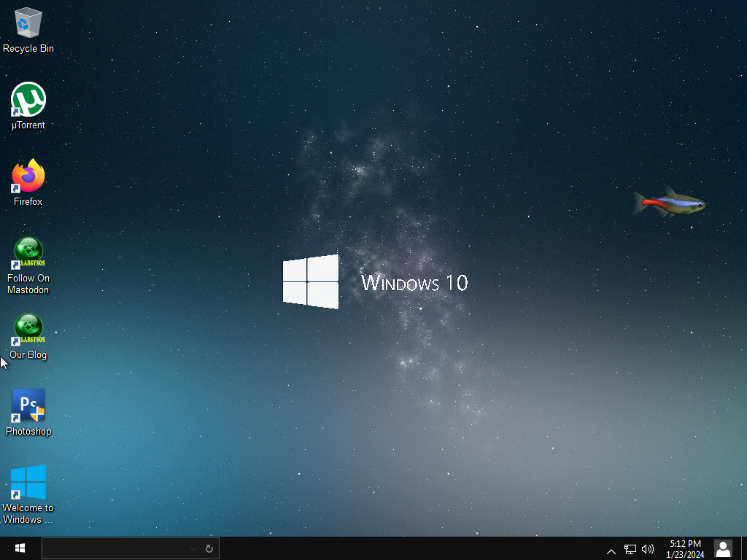The image size is (747, 560).
Task: Select the Recycle Bin desktop icon
Action: point(28,24)
